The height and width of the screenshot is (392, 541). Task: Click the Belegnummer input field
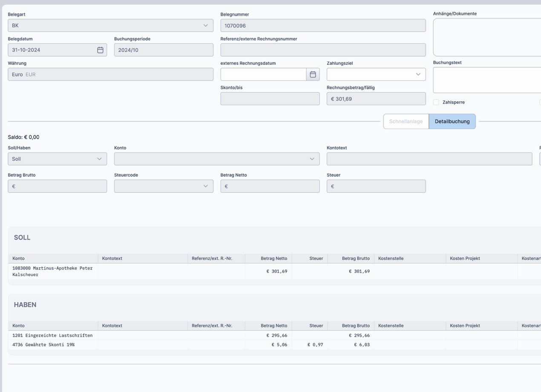pyautogui.click(x=322, y=26)
